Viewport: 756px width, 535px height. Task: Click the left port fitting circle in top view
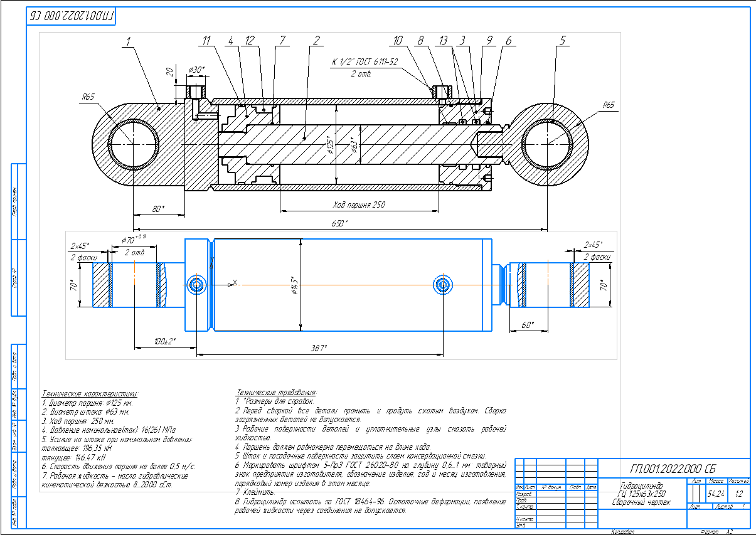pos(196,285)
